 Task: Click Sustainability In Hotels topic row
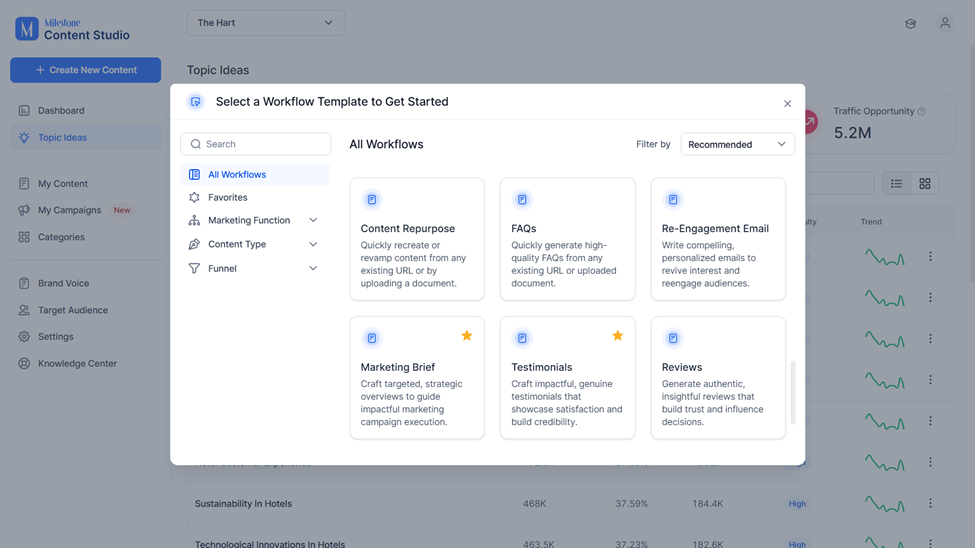571,504
